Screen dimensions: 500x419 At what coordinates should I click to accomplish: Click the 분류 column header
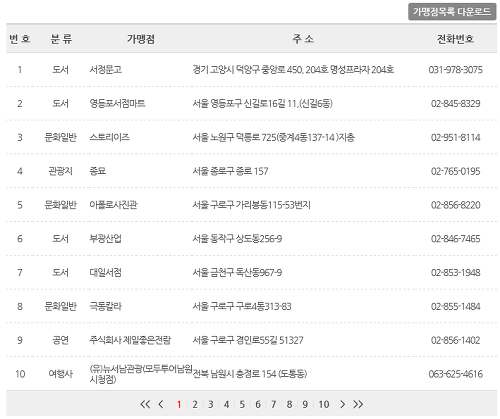coord(61,39)
